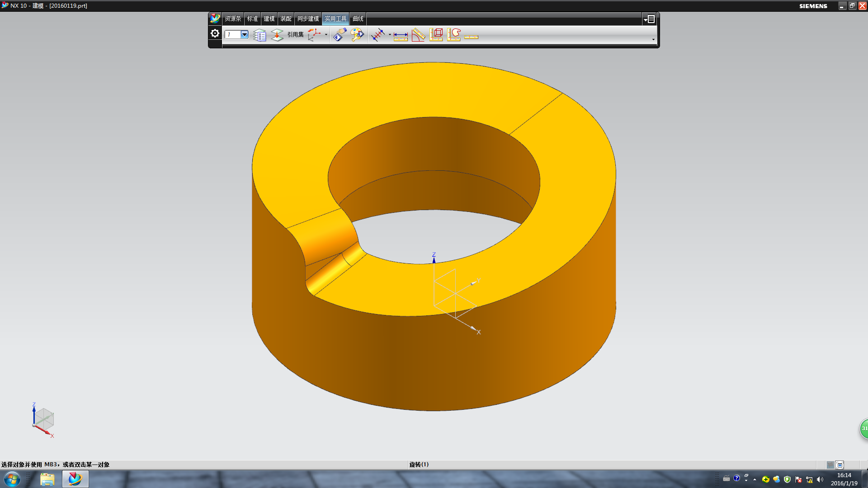The width and height of the screenshot is (868, 488).
Task: Click the Measure Angle icon
Action: point(419,35)
